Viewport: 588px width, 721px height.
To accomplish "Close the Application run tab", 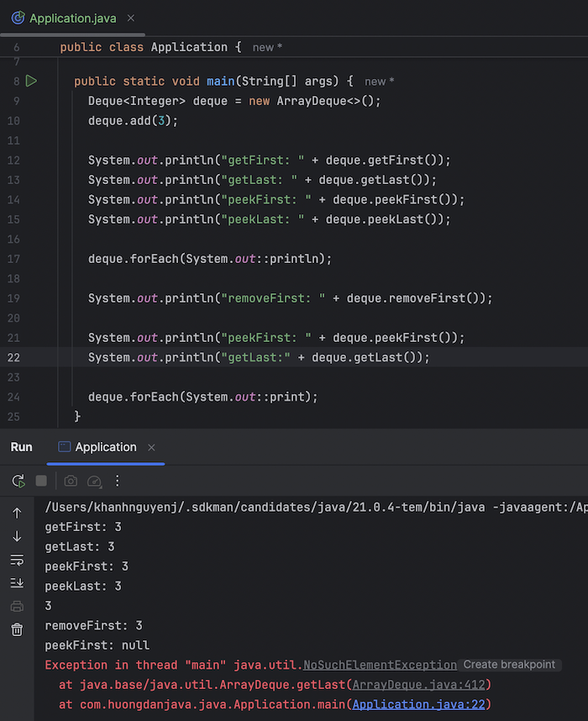I will point(151,448).
